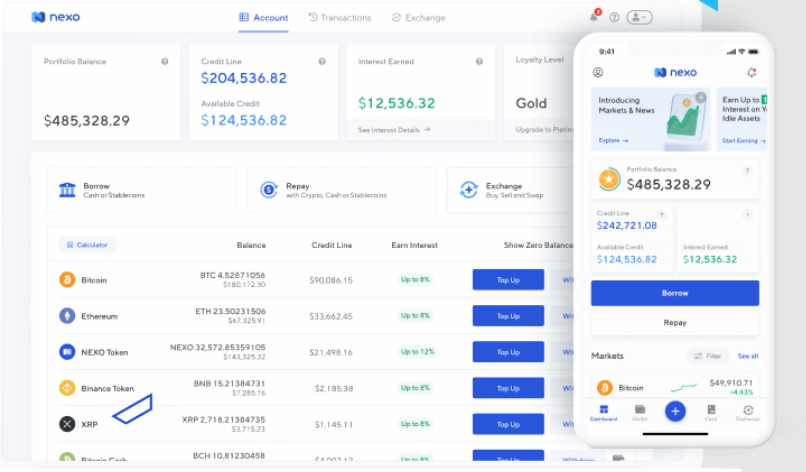
Task: Click the Repay circular dollar icon
Action: pyautogui.click(x=269, y=190)
